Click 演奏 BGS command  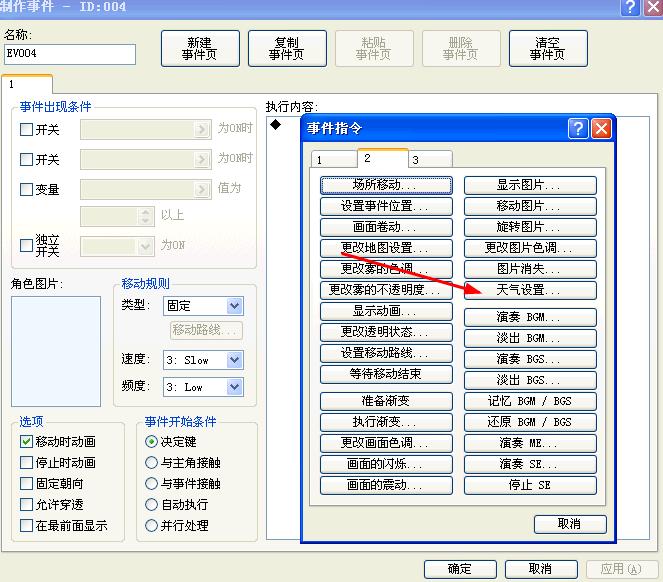(530, 359)
